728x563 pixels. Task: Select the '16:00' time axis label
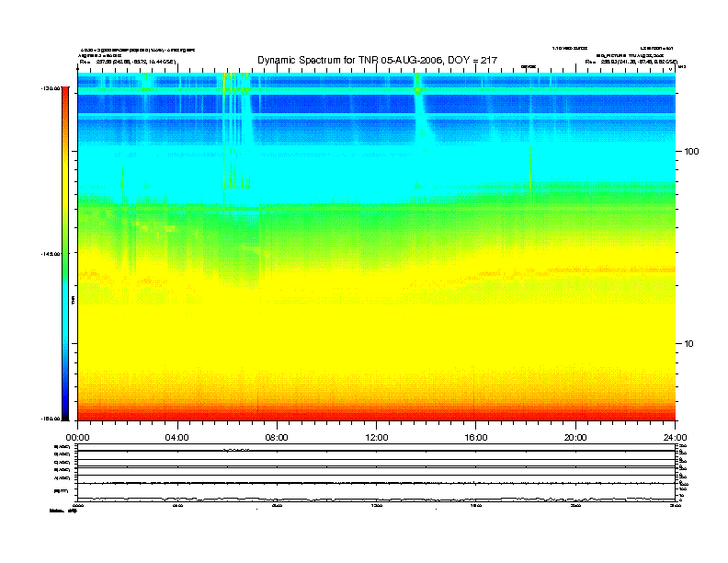[x=476, y=438]
